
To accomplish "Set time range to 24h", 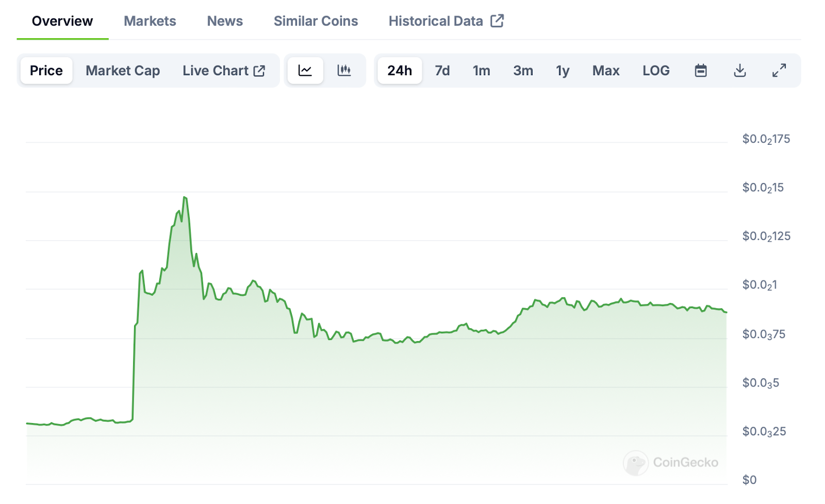I will coord(400,71).
